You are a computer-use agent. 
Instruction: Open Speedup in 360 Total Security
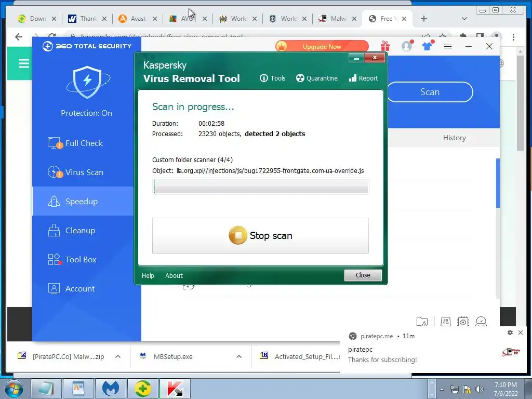[x=83, y=201]
